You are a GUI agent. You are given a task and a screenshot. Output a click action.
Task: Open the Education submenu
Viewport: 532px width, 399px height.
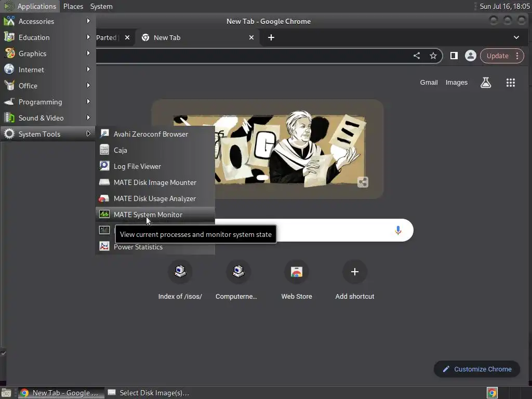tap(47, 37)
